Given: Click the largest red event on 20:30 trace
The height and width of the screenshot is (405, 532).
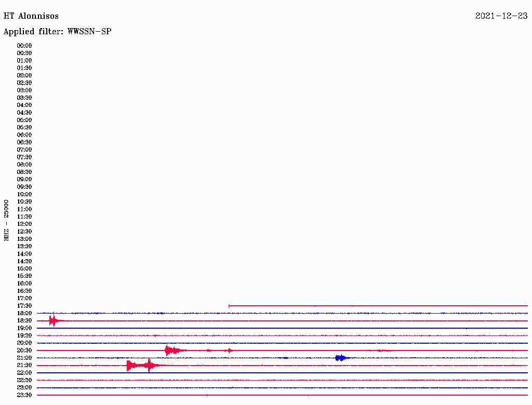Looking at the screenshot, I should point(169,350).
